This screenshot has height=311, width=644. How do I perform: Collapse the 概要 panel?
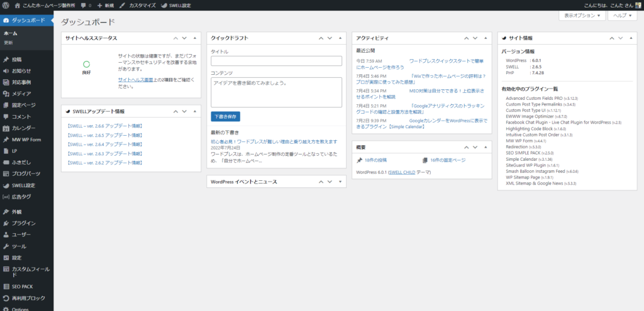pyautogui.click(x=486, y=147)
